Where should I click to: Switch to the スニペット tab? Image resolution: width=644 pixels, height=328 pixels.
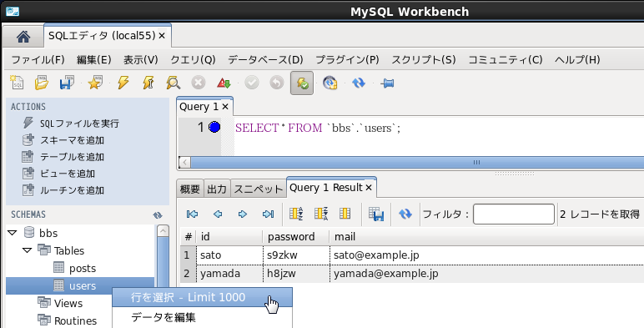259,189
